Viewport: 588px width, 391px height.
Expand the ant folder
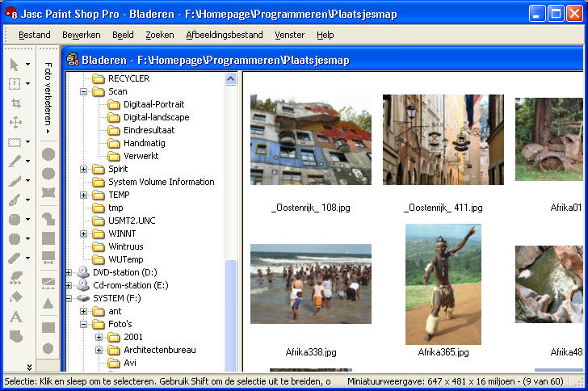84,312
